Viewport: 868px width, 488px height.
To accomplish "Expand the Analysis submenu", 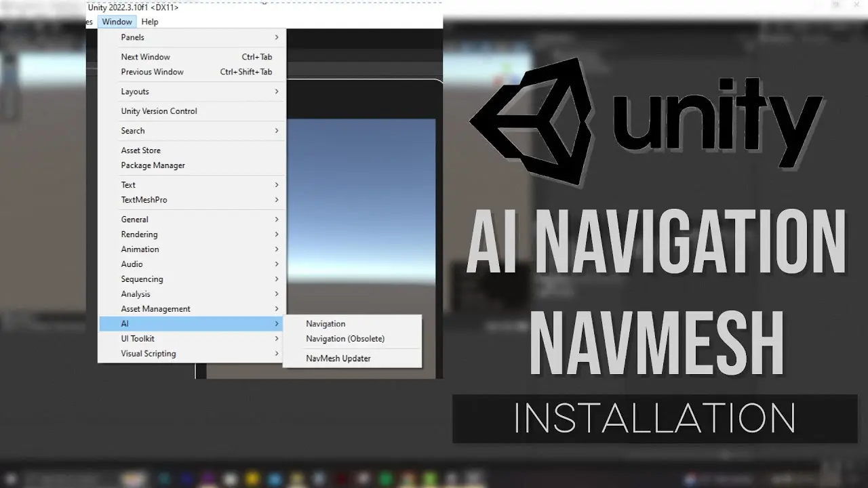I will point(192,294).
